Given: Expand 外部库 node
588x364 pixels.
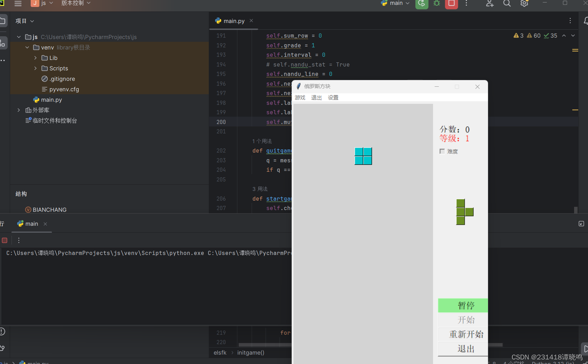Looking at the screenshot, I should coord(19,110).
